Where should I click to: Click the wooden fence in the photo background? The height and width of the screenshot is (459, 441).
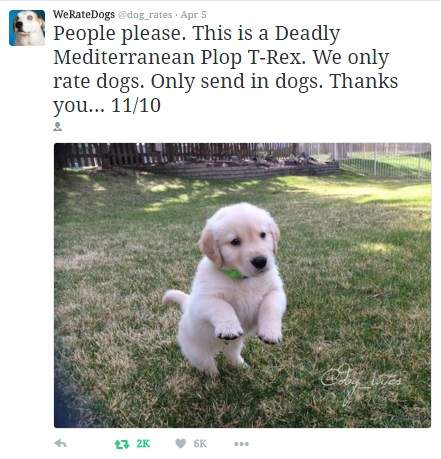[173, 154]
